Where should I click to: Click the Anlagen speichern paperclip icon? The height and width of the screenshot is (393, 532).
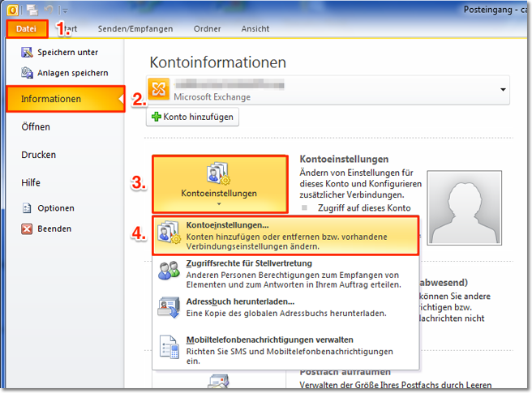[x=27, y=73]
